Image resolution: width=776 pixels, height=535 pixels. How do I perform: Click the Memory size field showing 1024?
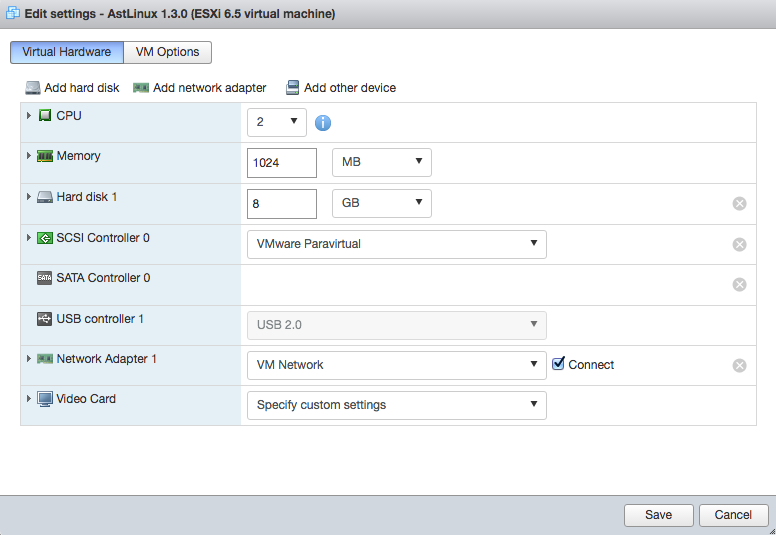[282, 163]
